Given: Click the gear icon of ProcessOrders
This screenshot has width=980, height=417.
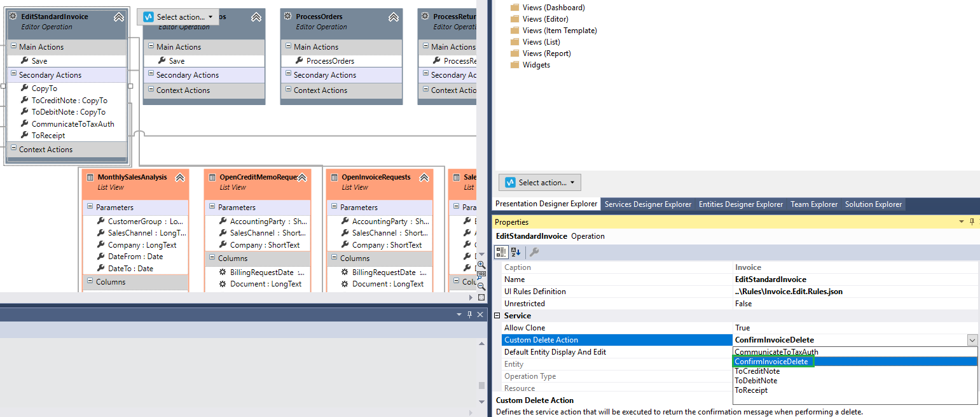Looking at the screenshot, I should click(x=287, y=16).
